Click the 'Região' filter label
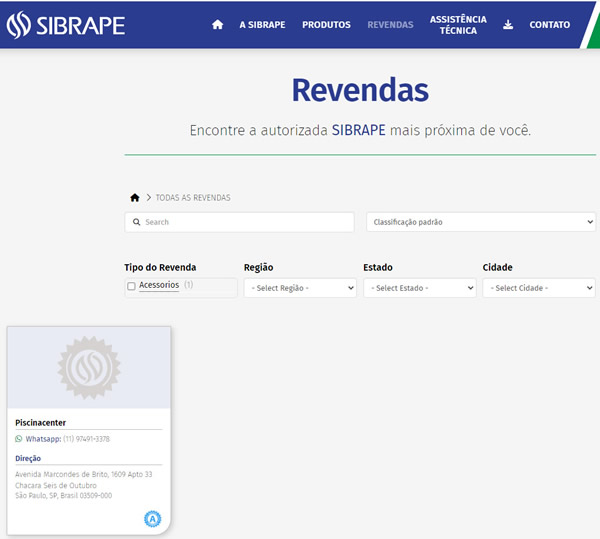This screenshot has width=600, height=539. 258,267
